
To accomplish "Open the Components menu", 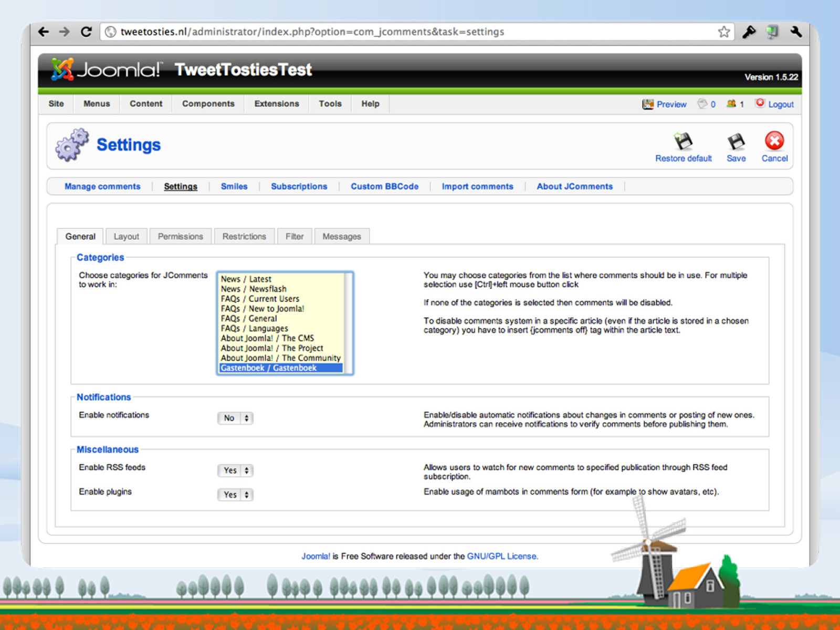I will coord(208,103).
